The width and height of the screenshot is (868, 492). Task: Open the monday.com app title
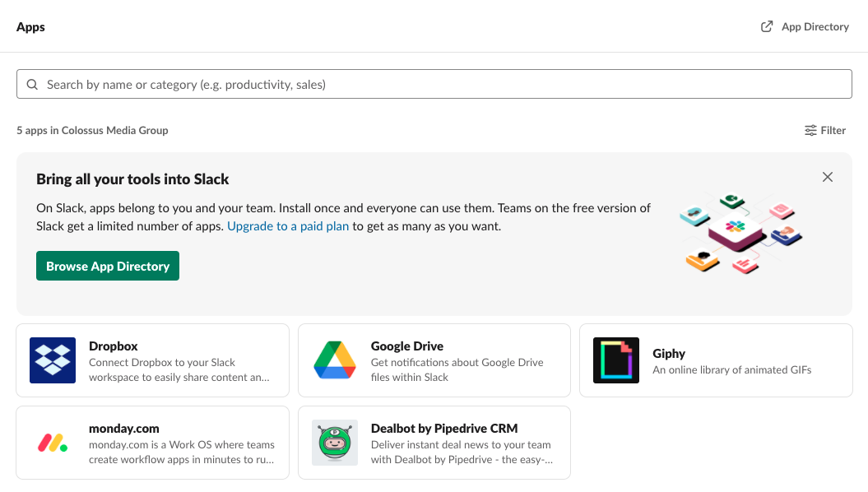[124, 429]
